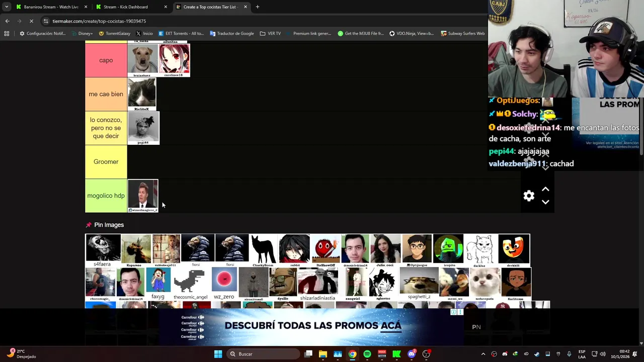Click the me cae bien tier label
644x362 pixels.
[106, 94]
